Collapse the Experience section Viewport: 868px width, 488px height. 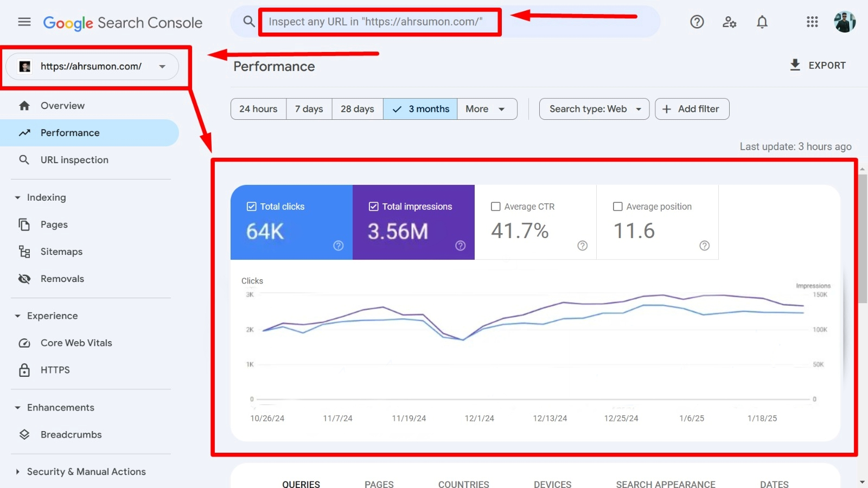click(17, 316)
